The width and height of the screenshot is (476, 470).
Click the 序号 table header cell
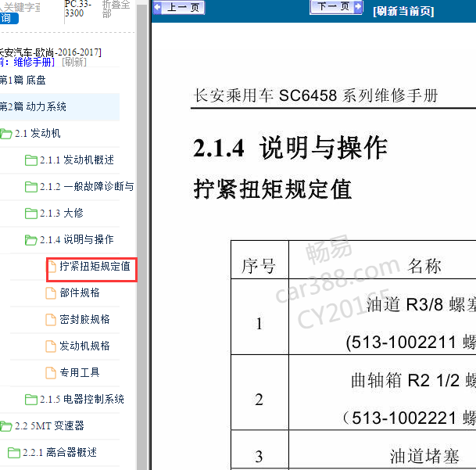pos(259,260)
